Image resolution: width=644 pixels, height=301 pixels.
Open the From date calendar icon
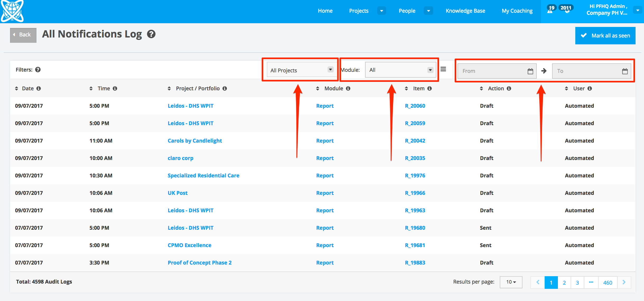click(530, 71)
